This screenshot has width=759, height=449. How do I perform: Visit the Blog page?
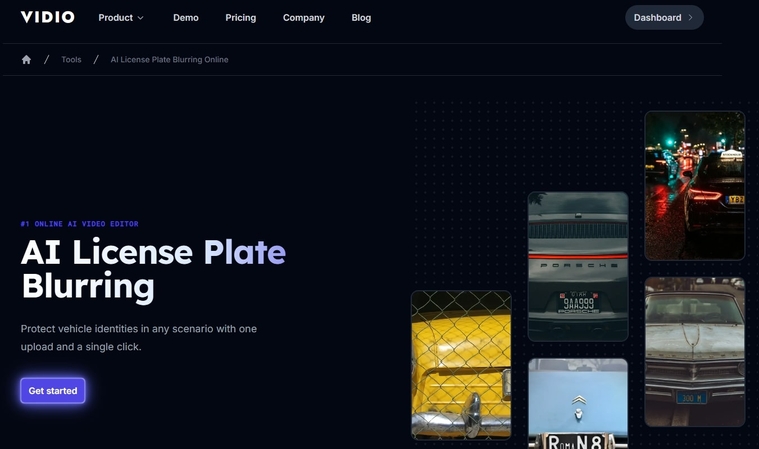pyautogui.click(x=361, y=18)
